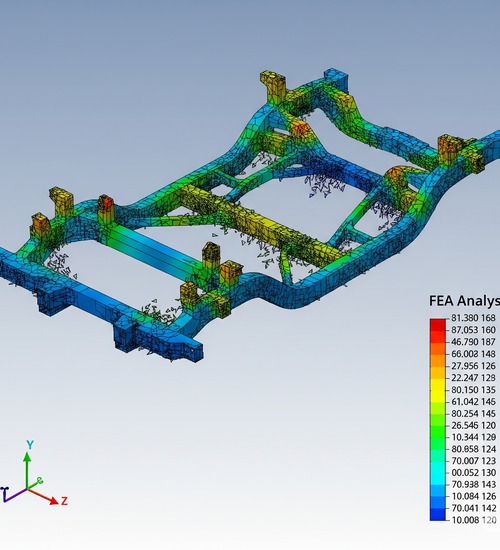
Task: Select legend value 26.546 120
Action: pyautogui.click(x=473, y=425)
